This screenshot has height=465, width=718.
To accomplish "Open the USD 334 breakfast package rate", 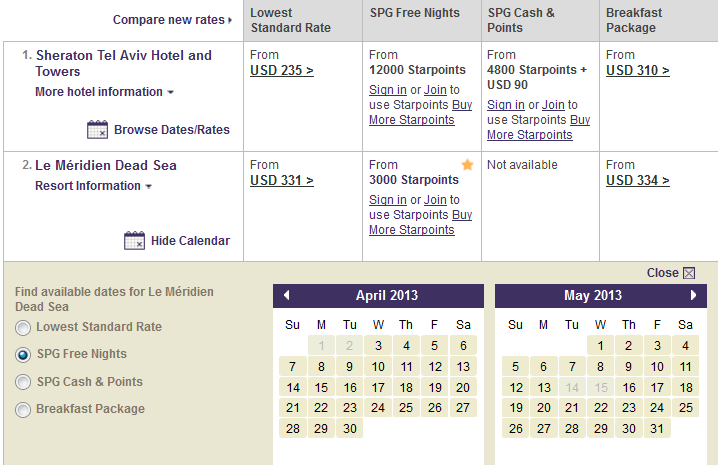I will click(x=637, y=180).
